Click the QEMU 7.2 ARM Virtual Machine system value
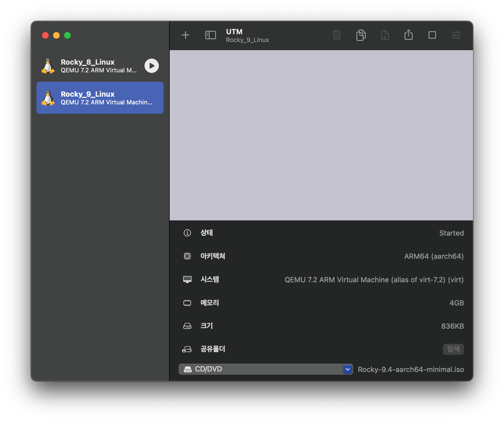 374,280
